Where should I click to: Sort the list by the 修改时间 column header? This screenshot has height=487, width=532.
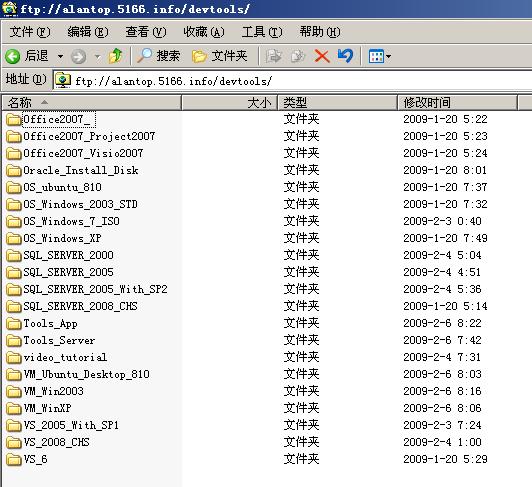(x=457, y=102)
